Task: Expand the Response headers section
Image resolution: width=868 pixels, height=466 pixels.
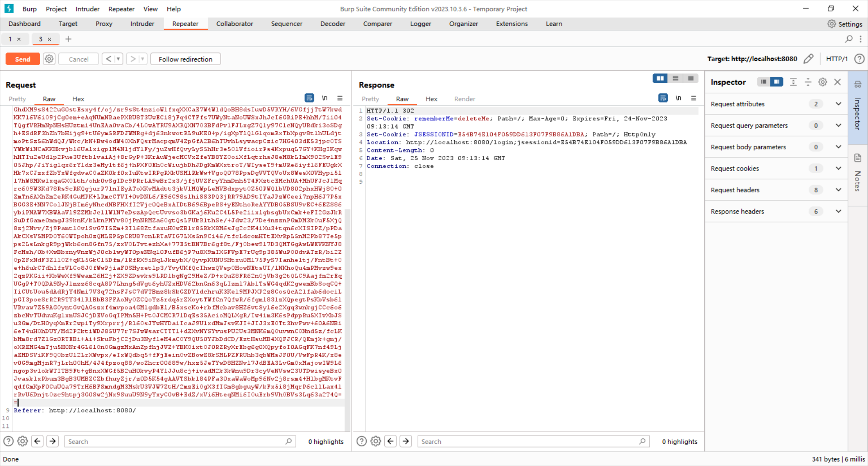Action: tap(838, 211)
